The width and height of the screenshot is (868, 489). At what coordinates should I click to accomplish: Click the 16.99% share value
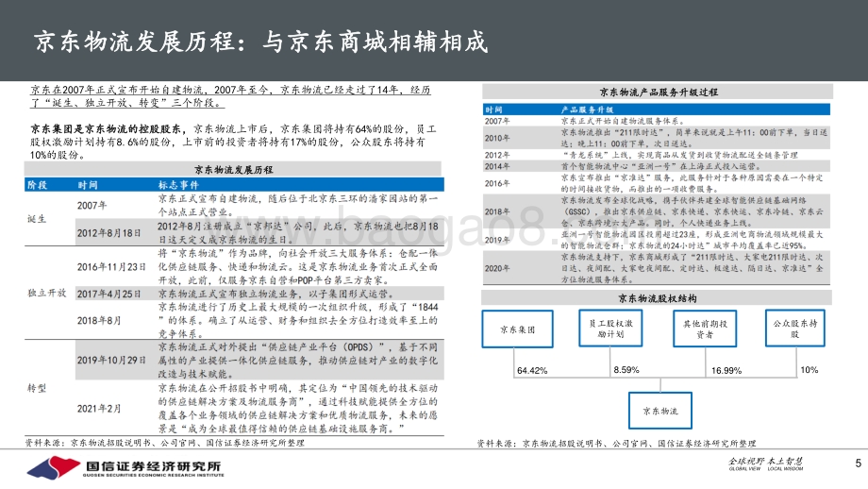(726, 370)
